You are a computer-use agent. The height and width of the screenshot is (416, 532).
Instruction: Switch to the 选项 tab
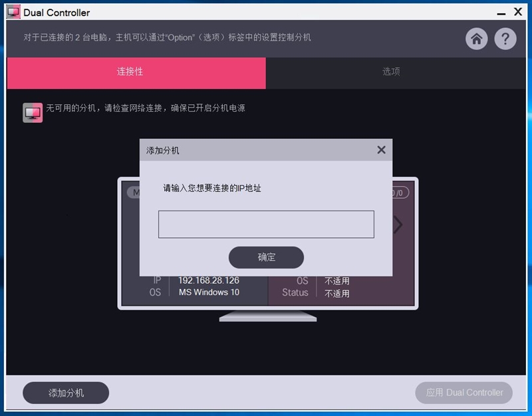(396, 73)
